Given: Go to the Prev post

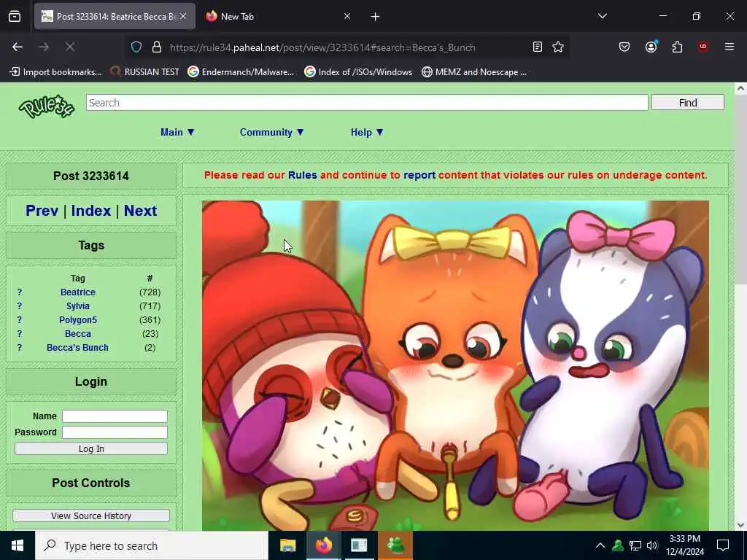Looking at the screenshot, I should point(42,211).
